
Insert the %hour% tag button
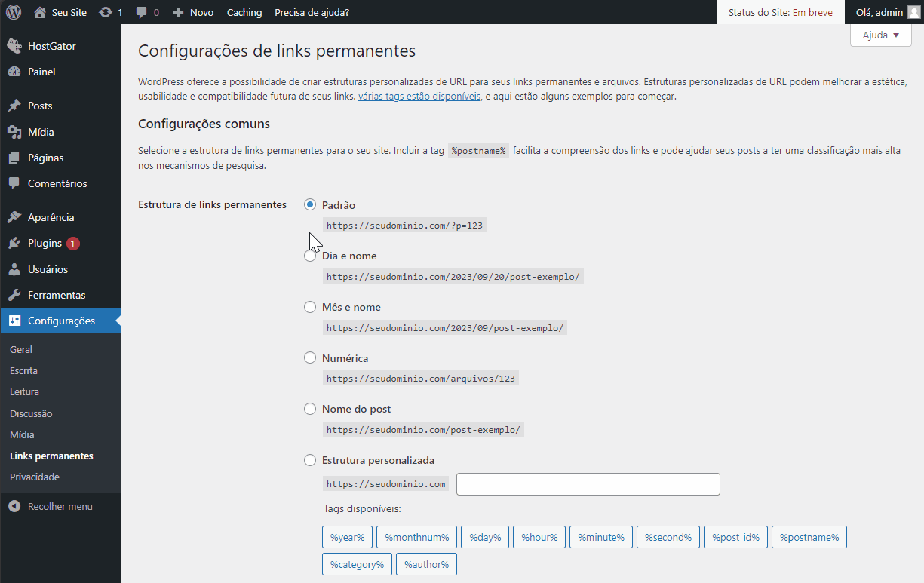coord(539,537)
